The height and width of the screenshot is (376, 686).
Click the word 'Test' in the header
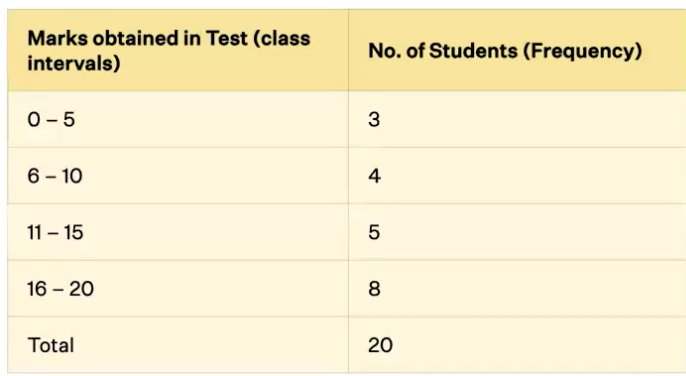click(227, 39)
